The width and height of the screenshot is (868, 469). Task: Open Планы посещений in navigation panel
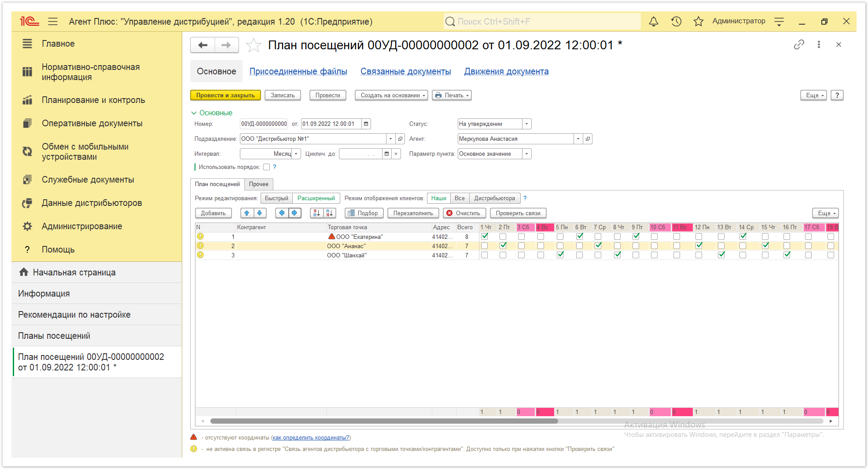[x=97, y=336]
